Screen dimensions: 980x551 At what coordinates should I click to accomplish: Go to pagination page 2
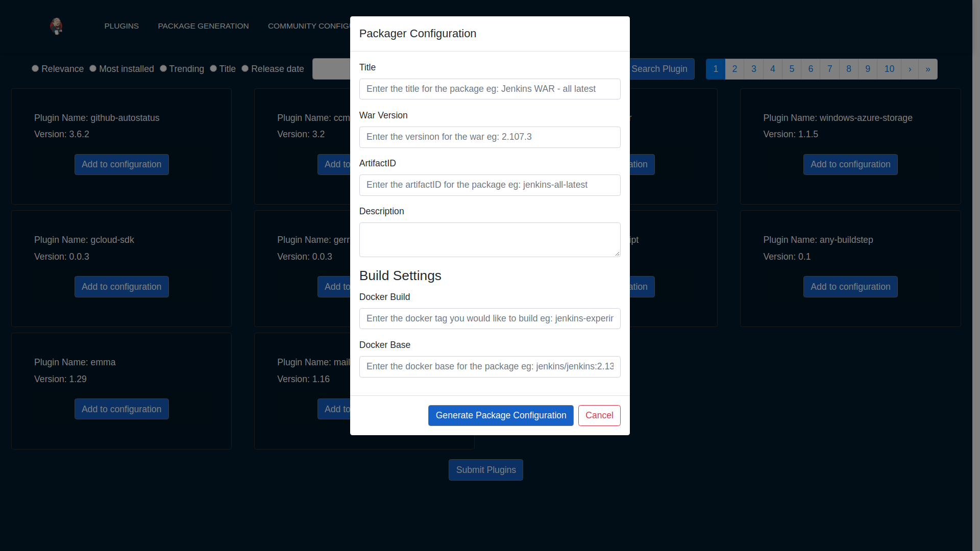tap(734, 69)
